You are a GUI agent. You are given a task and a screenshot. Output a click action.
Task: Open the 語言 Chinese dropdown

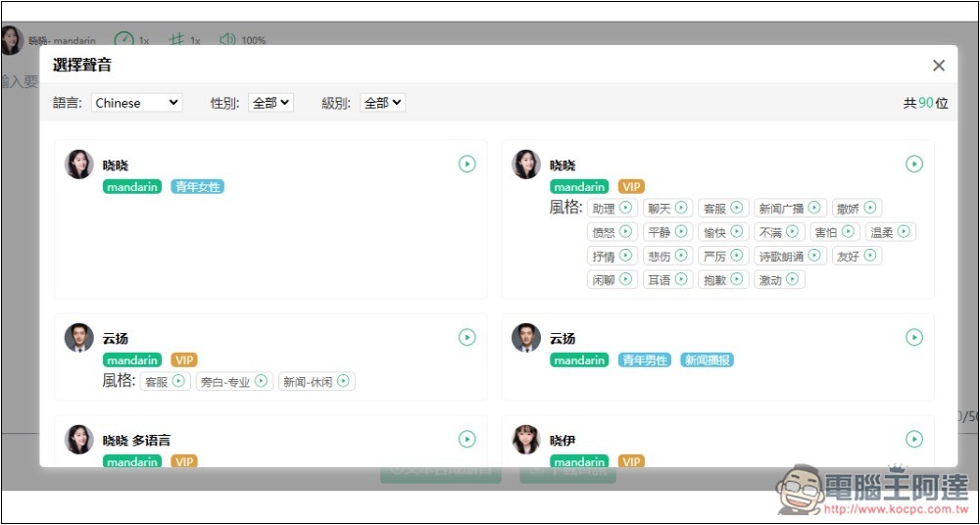(x=136, y=103)
